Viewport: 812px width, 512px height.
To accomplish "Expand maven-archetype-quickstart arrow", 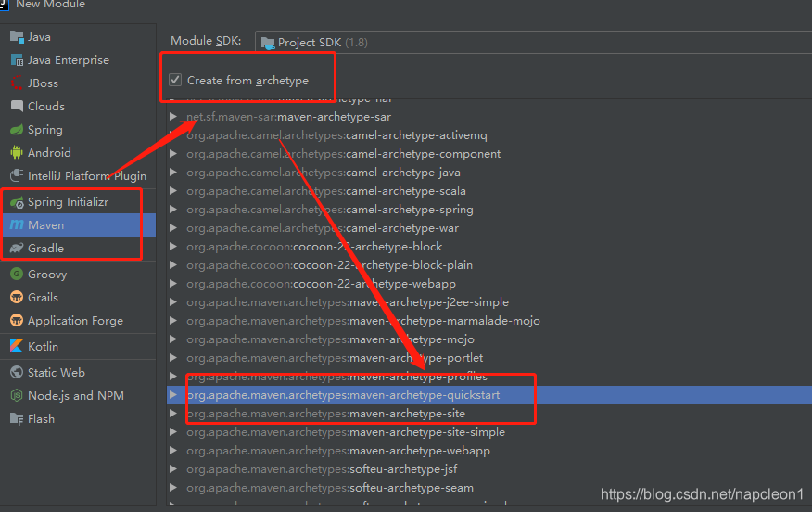I will (173, 395).
